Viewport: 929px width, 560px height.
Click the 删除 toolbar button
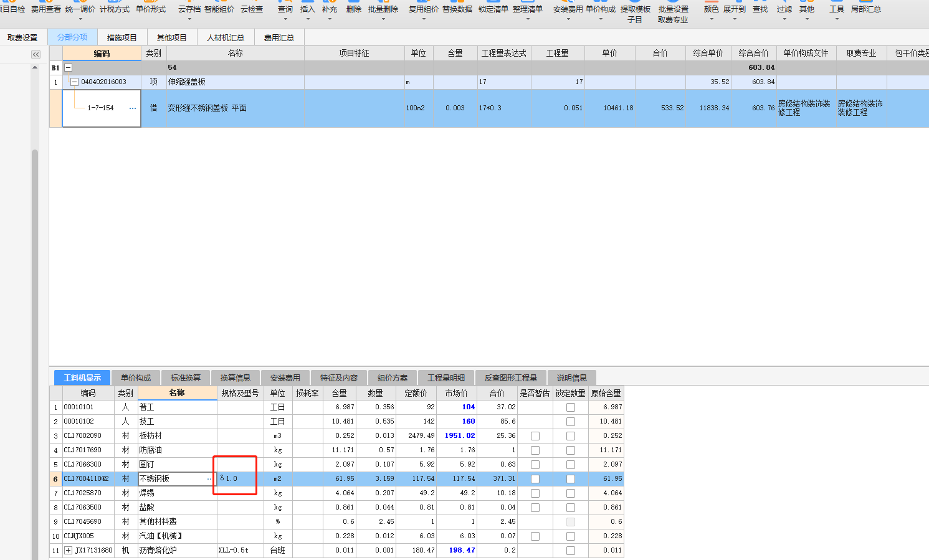coord(354,9)
